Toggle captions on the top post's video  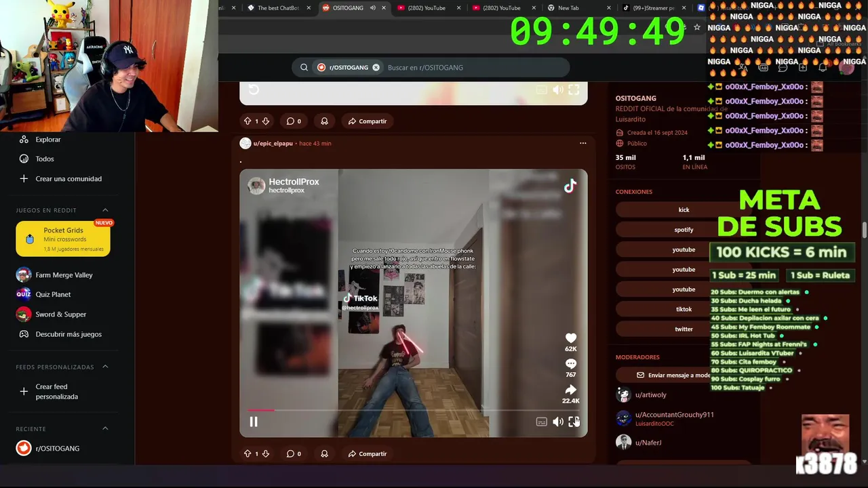click(541, 89)
